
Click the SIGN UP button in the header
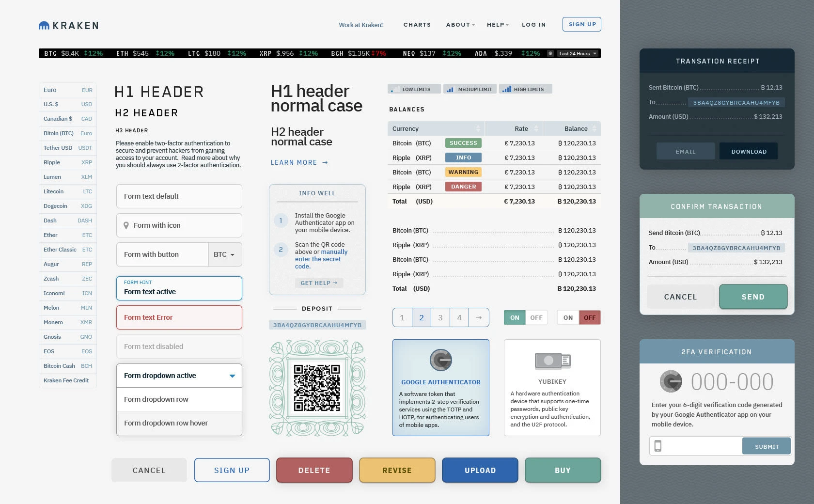click(582, 24)
